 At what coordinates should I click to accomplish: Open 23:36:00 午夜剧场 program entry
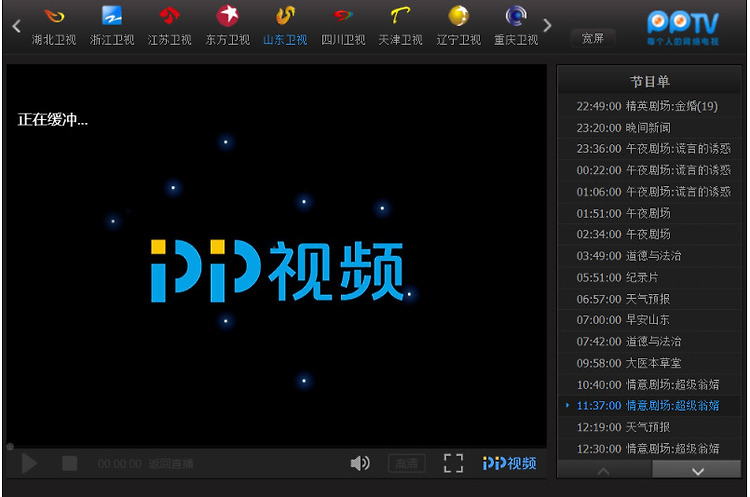pyautogui.click(x=649, y=149)
